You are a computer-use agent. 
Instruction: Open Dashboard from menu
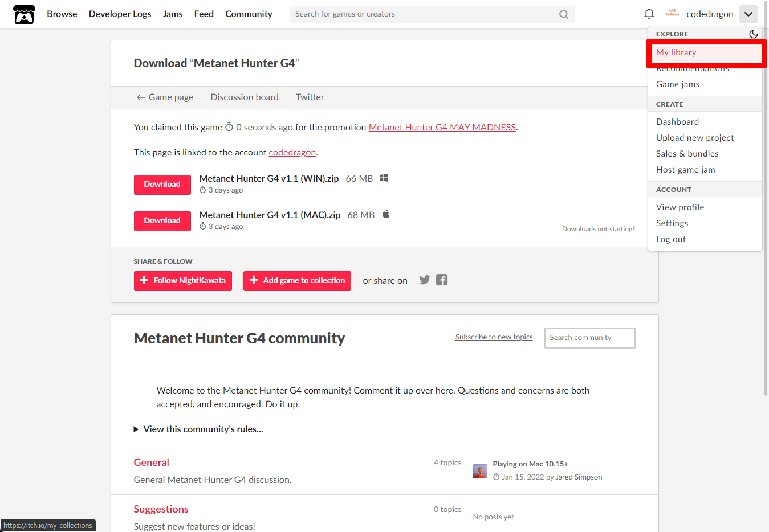(705, 122)
